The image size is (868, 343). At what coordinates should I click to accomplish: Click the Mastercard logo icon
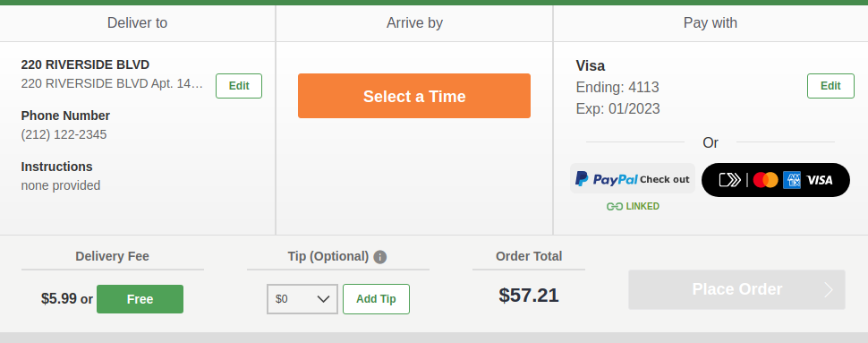[x=766, y=180]
